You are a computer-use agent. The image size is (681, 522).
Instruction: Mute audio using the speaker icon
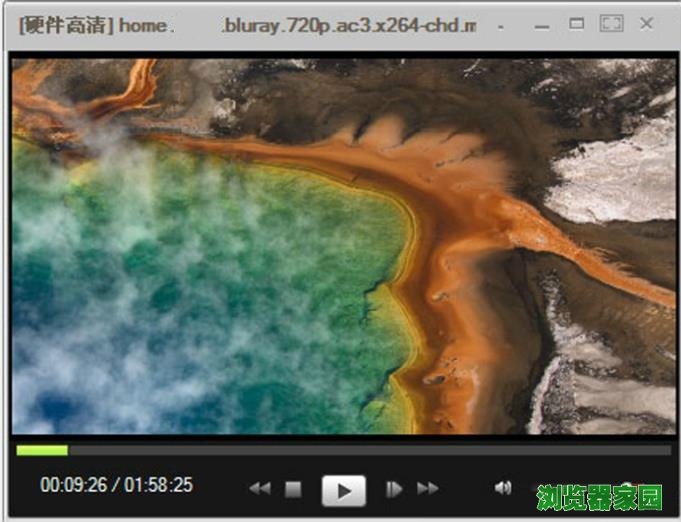point(502,488)
